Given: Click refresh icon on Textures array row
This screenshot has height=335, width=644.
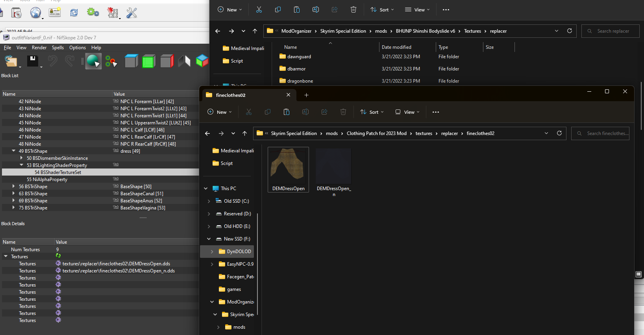Looking at the screenshot, I should pos(58,256).
